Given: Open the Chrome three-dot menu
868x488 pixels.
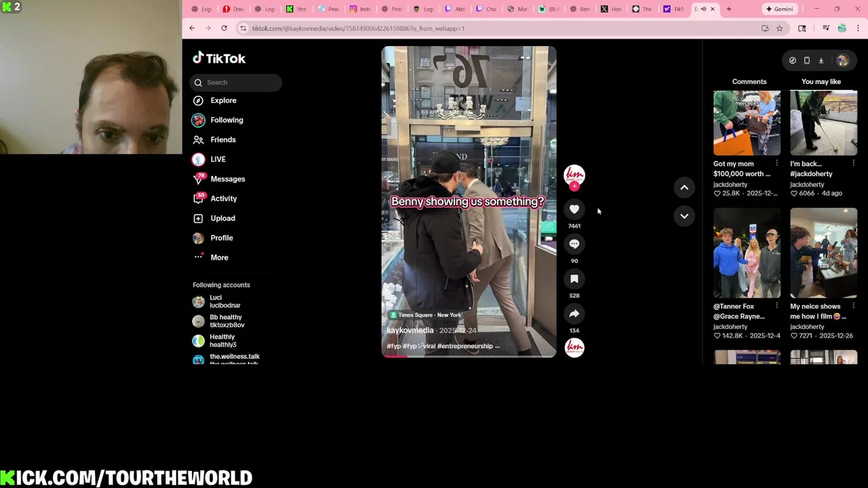Looking at the screenshot, I should pos(858,28).
